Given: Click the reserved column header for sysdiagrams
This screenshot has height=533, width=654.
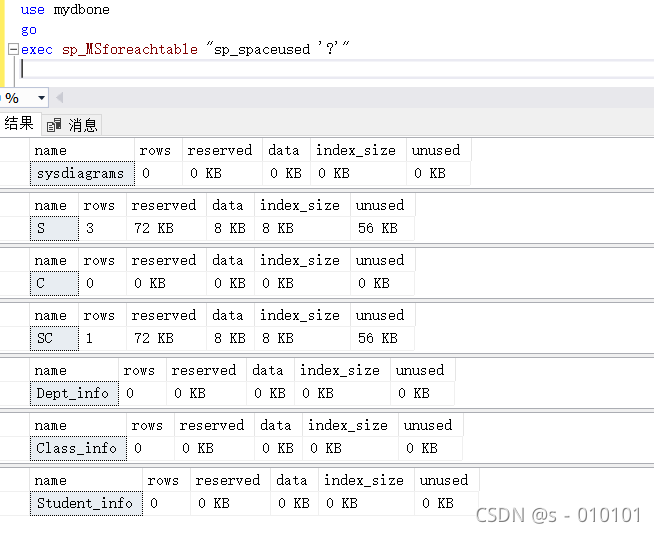Looking at the screenshot, I should [x=222, y=150].
